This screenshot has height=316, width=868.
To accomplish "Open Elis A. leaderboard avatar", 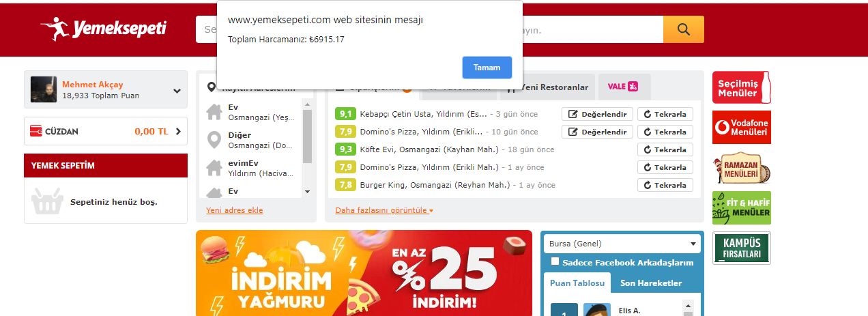I will click(x=597, y=309).
